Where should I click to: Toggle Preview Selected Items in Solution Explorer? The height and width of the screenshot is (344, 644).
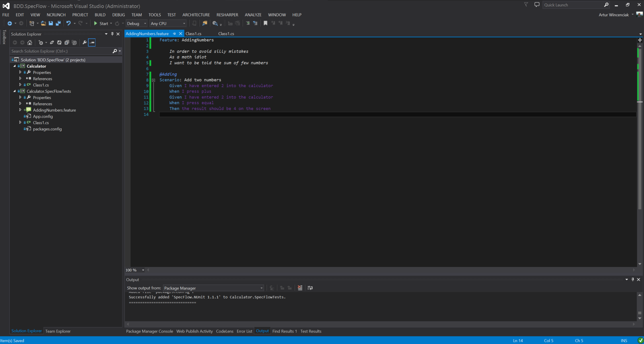tap(92, 43)
